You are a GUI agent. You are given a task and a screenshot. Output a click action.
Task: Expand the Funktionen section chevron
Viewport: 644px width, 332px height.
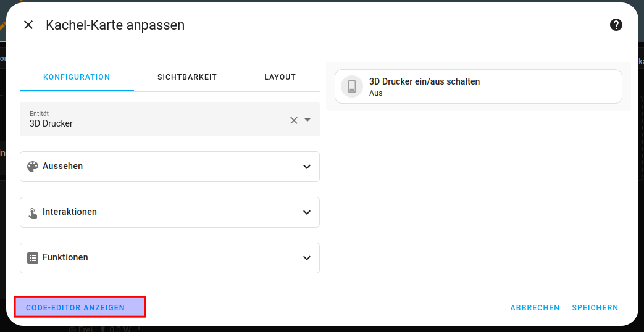(x=307, y=258)
